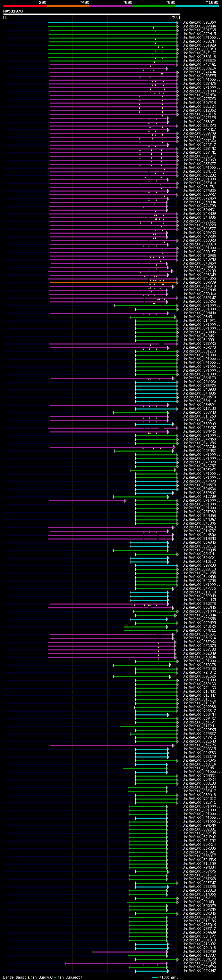This screenshot has width=222, height=980.
Task: Click the UniRef100_B4DDD1 entry
Action: (199, 340)
